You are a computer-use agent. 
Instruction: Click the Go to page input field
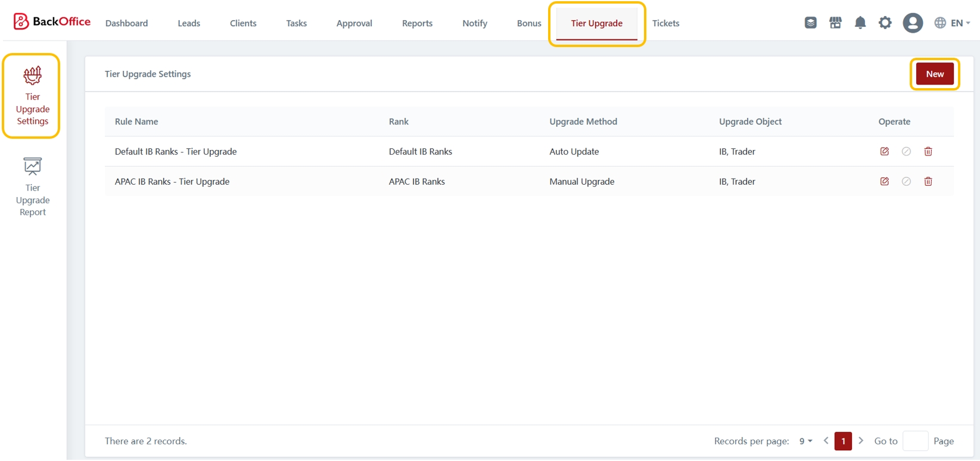[915, 441]
